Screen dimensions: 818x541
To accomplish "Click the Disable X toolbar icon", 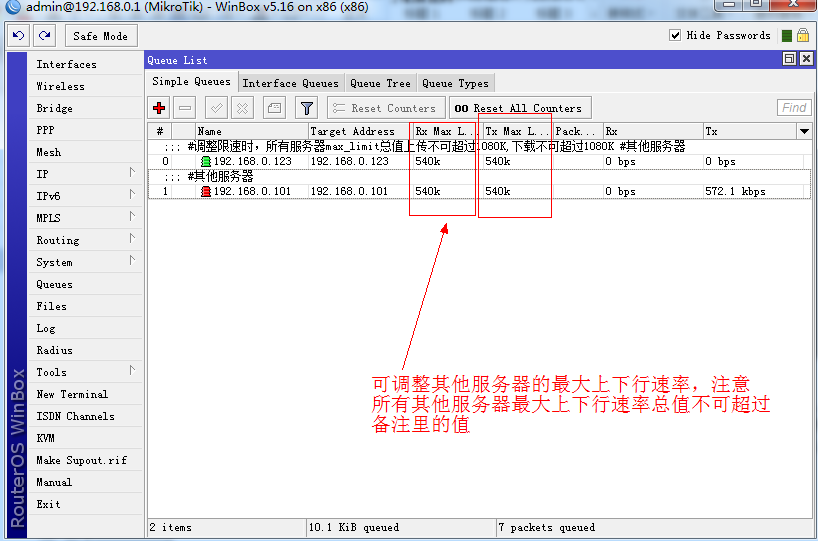I will click(242, 108).
